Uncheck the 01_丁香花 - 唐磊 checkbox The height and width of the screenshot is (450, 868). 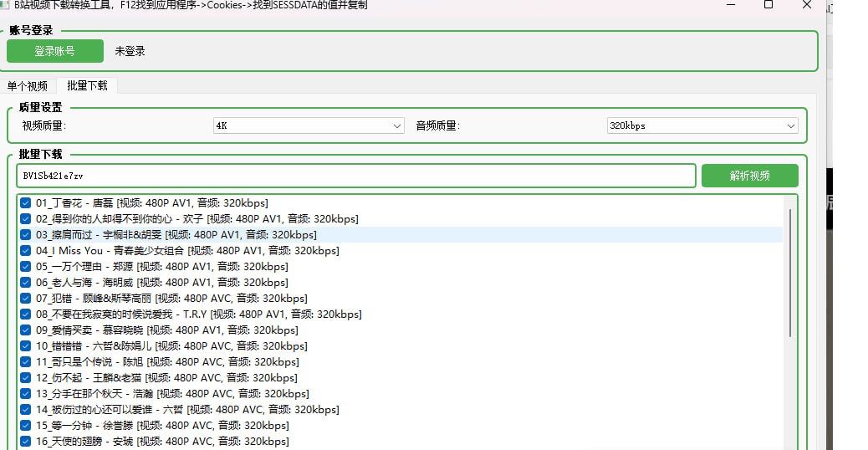click(x=26, y=203)
